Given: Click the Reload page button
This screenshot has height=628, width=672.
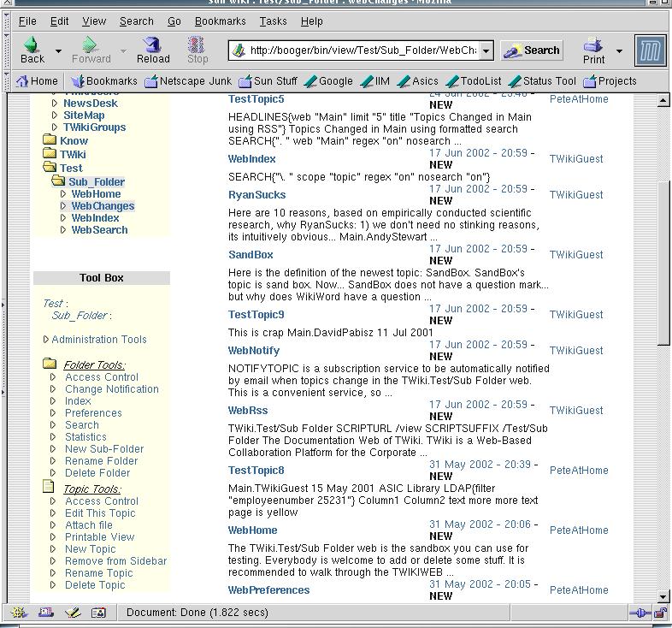Looking at the screenshot, I should pyautogui.click(x=153, y=50).
